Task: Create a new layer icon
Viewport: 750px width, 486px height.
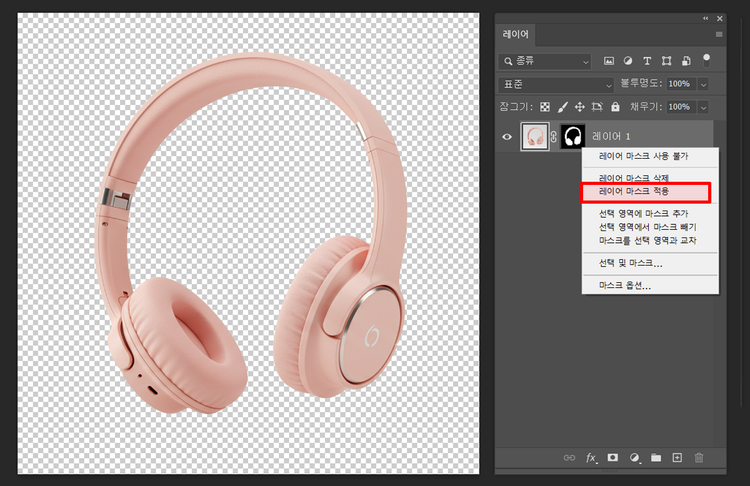Action: (x=677, y=458)
